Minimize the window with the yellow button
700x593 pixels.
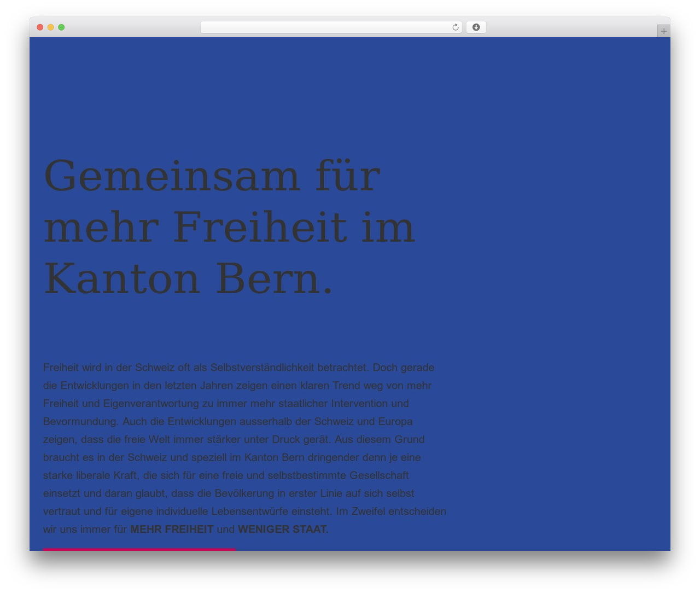click(x=51, y=27)
